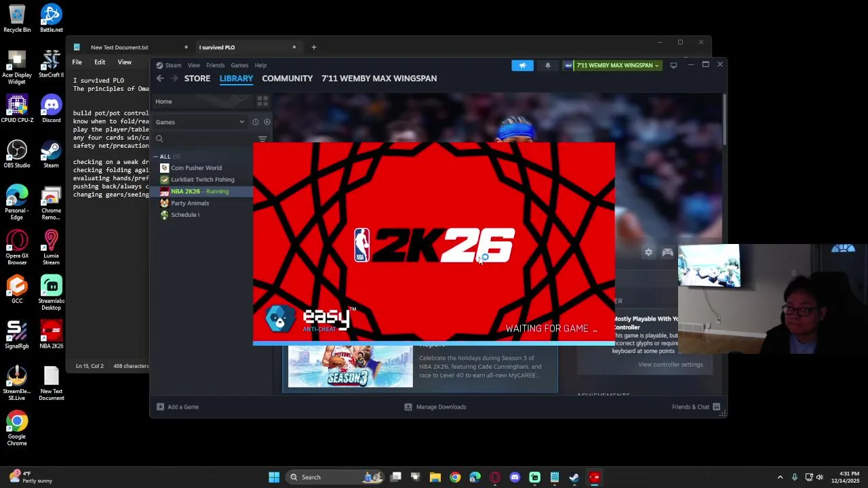Open Friends & Chat grid icon

[x=716, y=407]
